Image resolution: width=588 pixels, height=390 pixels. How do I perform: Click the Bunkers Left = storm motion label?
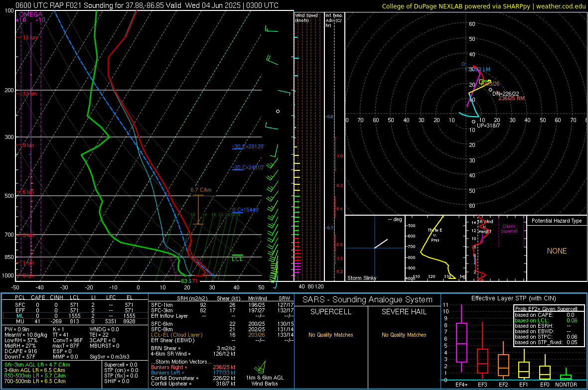pos(167,373)
